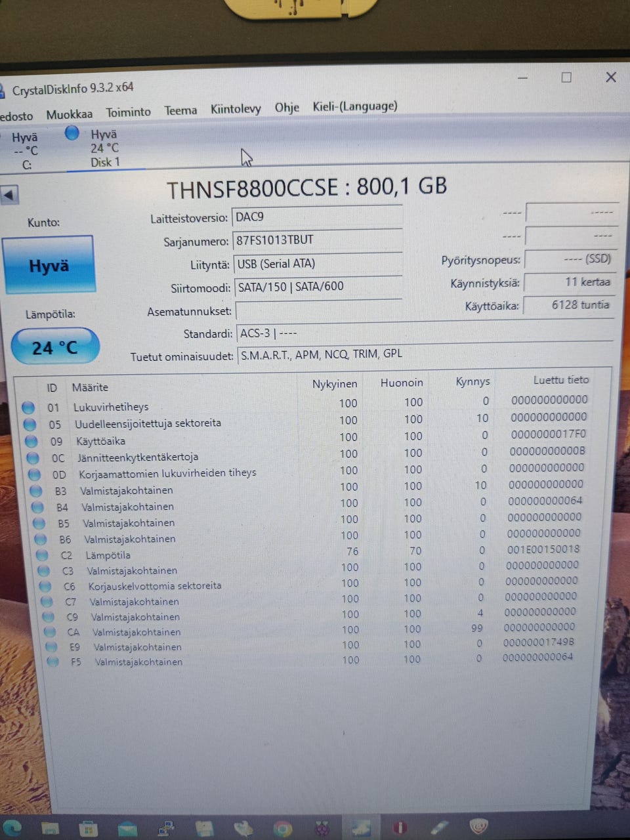Viewport: 630px width, 840px height.
Task: Click the Jännitteenkytkentäkertoja attribute name
Action: click(138, 457)
